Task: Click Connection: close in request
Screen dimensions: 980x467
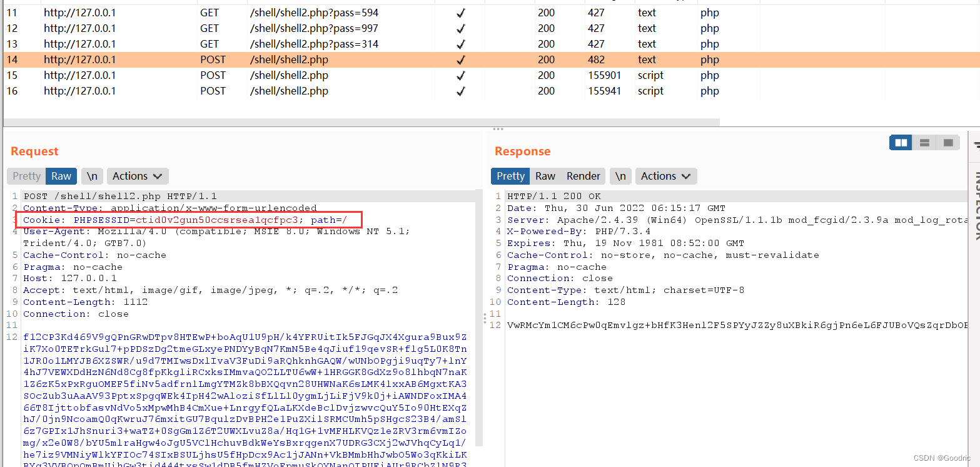Action: 76,314
